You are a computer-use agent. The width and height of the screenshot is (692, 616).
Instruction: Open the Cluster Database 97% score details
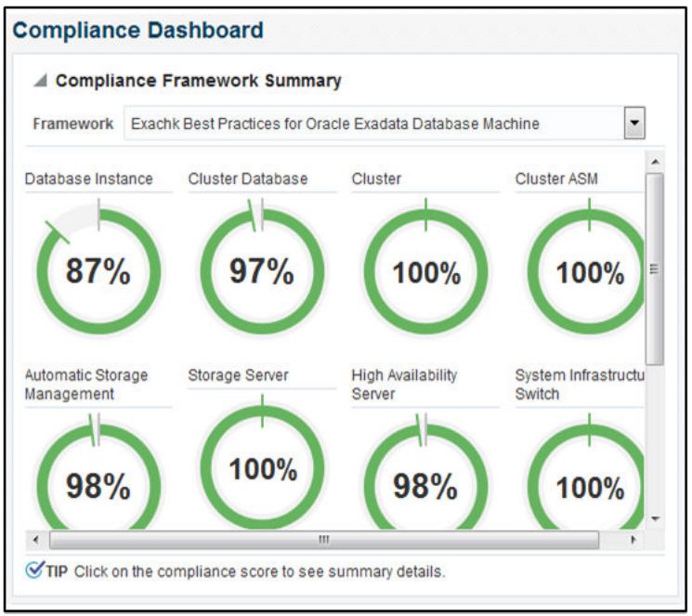click(262, 272)
